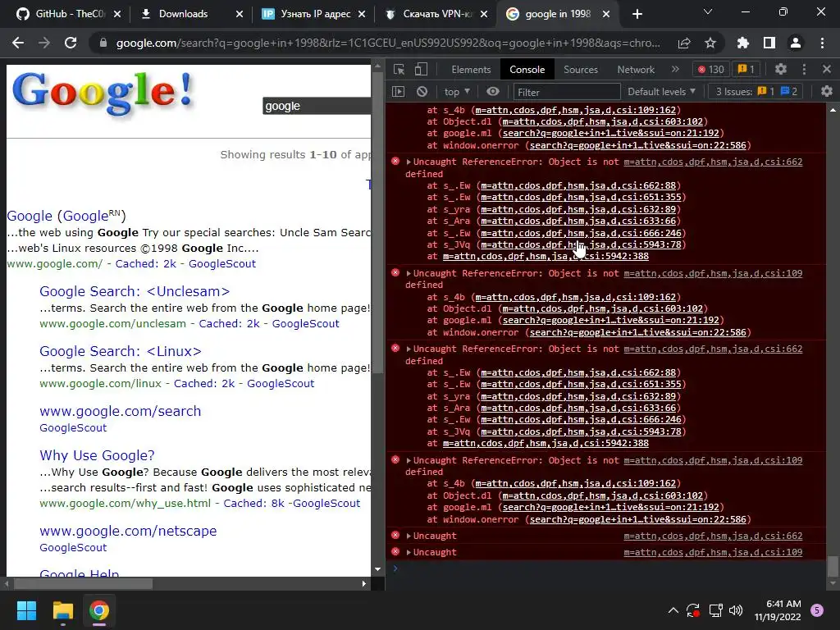840x630 pixels.
Task: Expand the first csi:662 ReferenceError entry
Action: tap(409, 162)
